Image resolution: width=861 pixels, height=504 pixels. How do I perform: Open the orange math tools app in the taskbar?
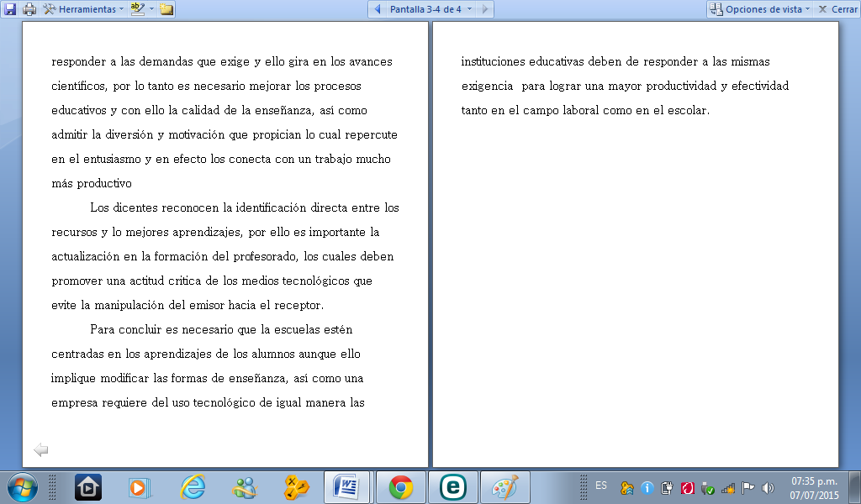(297, 487)
